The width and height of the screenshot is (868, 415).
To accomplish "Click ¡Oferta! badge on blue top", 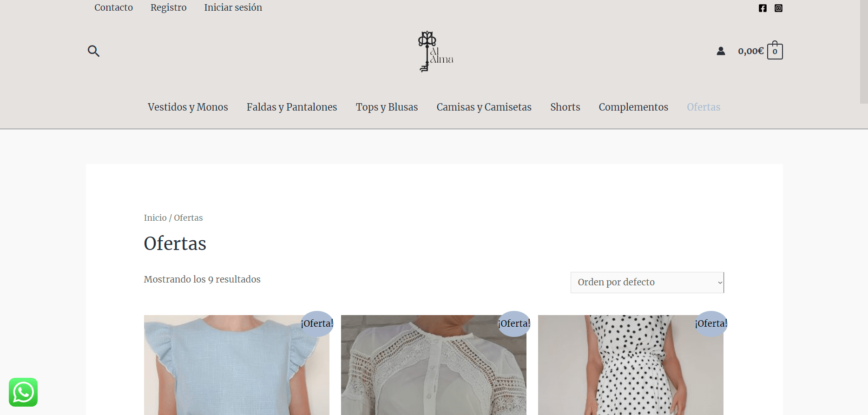I will click(317, 323).
